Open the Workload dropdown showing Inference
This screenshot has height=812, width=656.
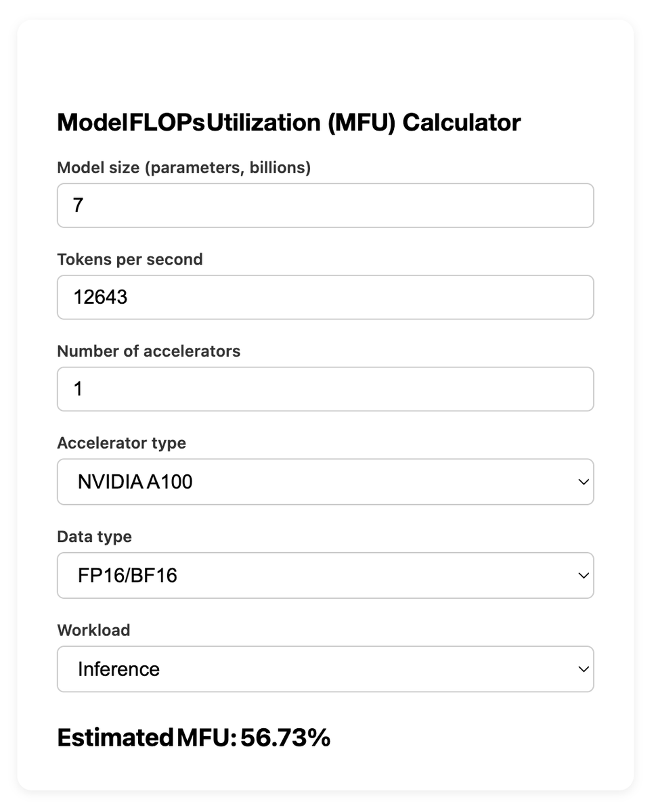pyautogui.click(x=325, y=669)
